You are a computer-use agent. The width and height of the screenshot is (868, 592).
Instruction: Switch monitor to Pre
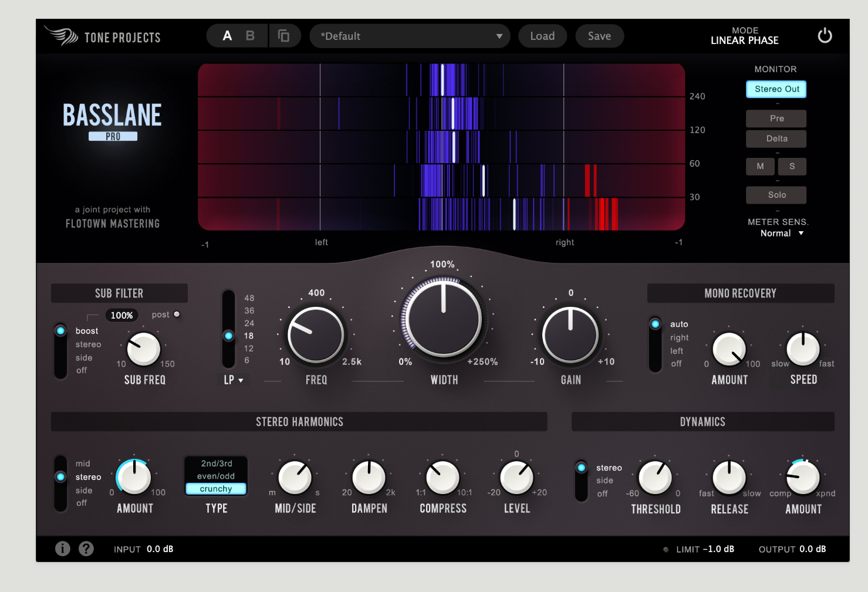click(776, 119)
